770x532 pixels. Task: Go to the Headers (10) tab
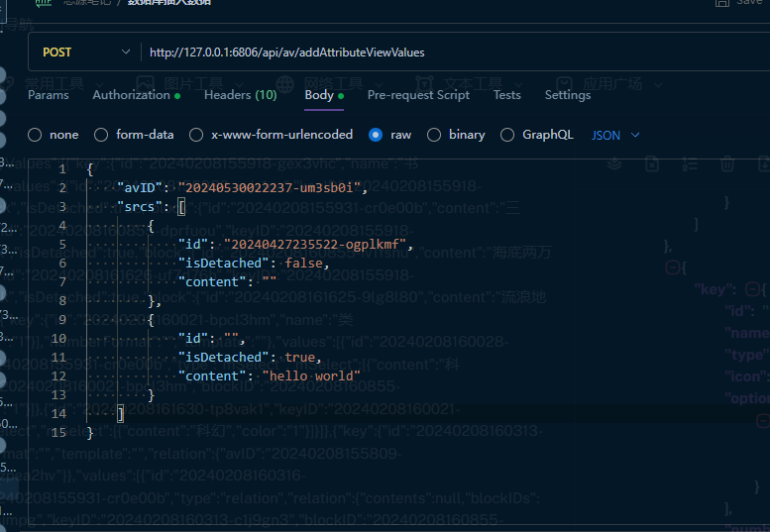[x=240, y=95]
